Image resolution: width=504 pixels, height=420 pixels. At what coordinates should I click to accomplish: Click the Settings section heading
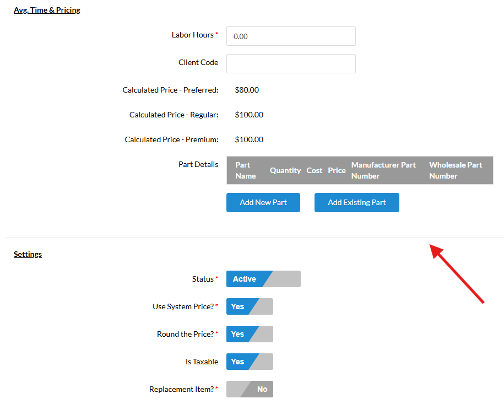click(28, 254)
